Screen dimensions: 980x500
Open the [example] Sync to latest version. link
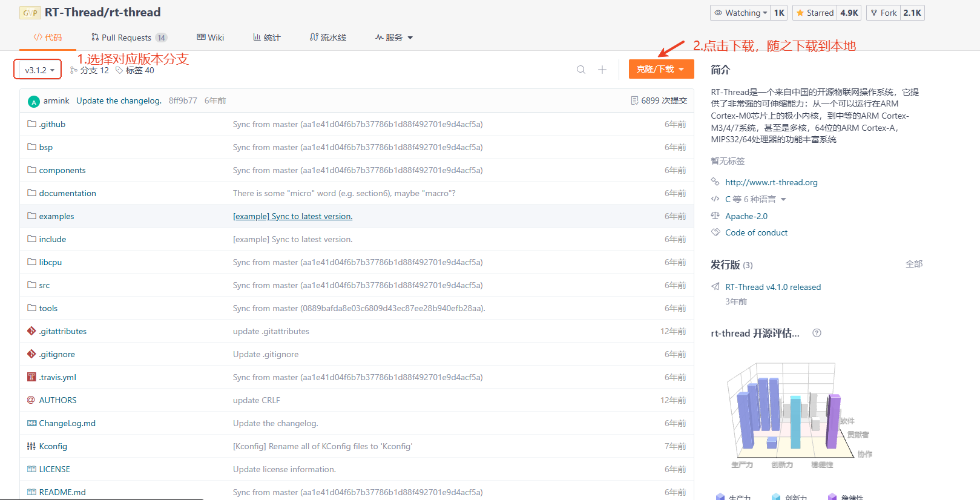[x=293, y=216]
